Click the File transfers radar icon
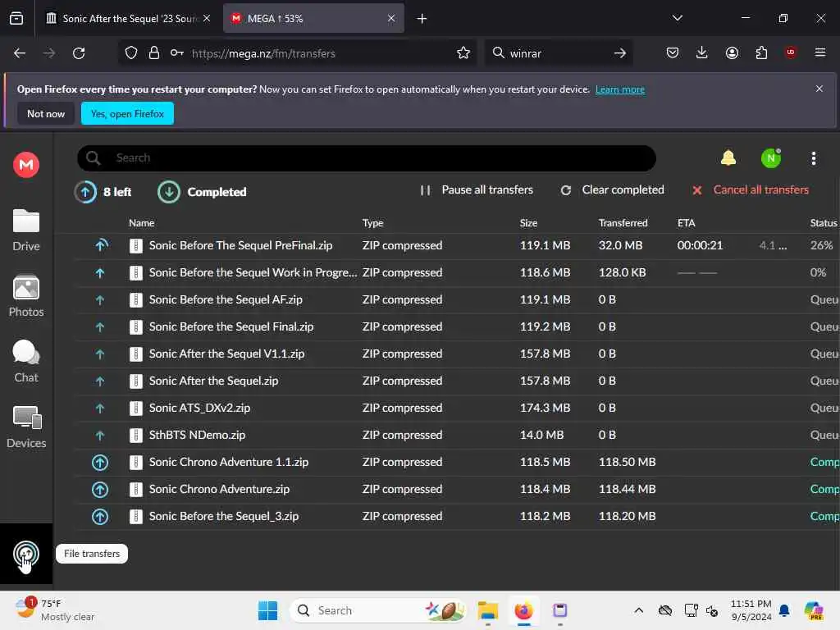Image resolution: width=840 pixels, height=630 pixels. pos(25,554)
